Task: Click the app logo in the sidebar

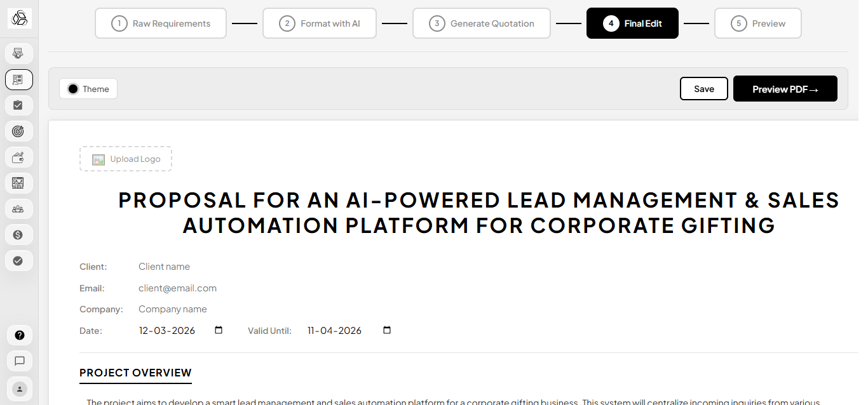Action: 19,19
